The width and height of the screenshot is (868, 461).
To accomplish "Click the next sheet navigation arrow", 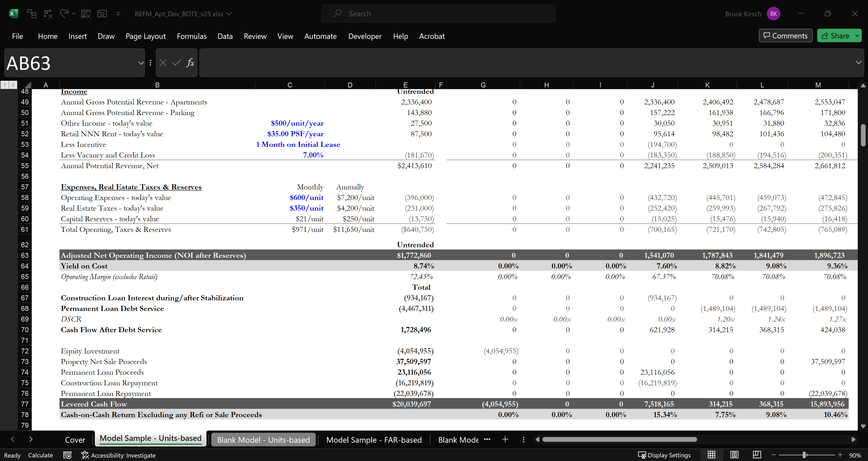I will point(31,439).
